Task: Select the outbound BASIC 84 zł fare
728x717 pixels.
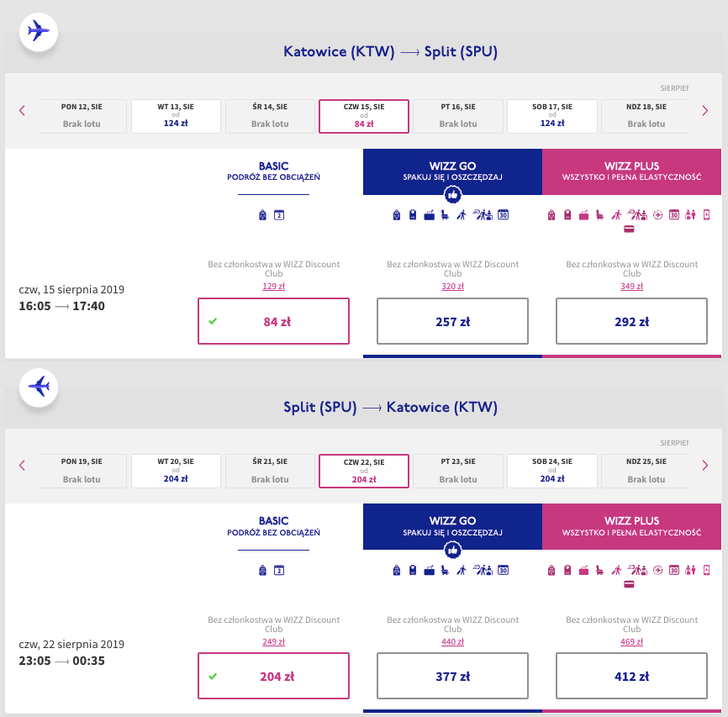Action: click(273, 321)
